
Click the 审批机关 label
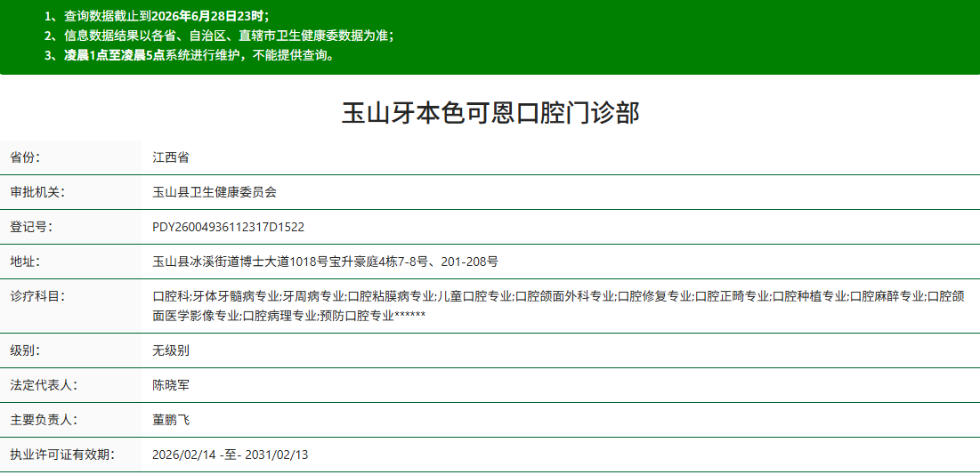point(37,192)
